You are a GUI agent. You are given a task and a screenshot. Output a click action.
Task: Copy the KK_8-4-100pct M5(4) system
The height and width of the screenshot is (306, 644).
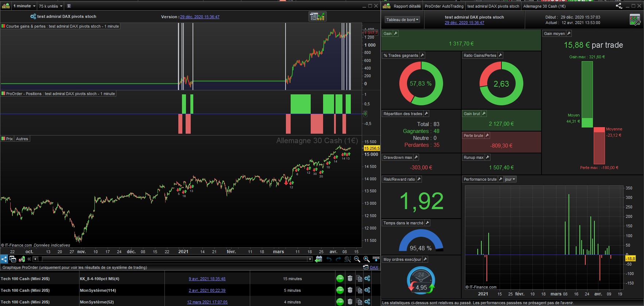coord(359,279)
